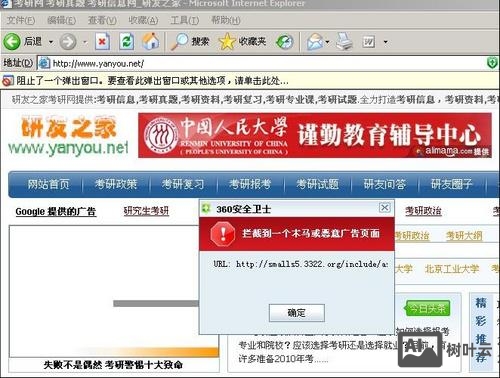Click the green Back arrow button
The image size is (500, 378).
(12, 42)
